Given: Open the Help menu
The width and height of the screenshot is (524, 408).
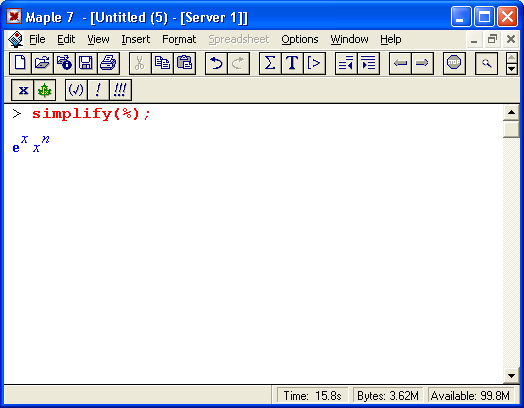Looking at the screenshot, I should (391, 39).
